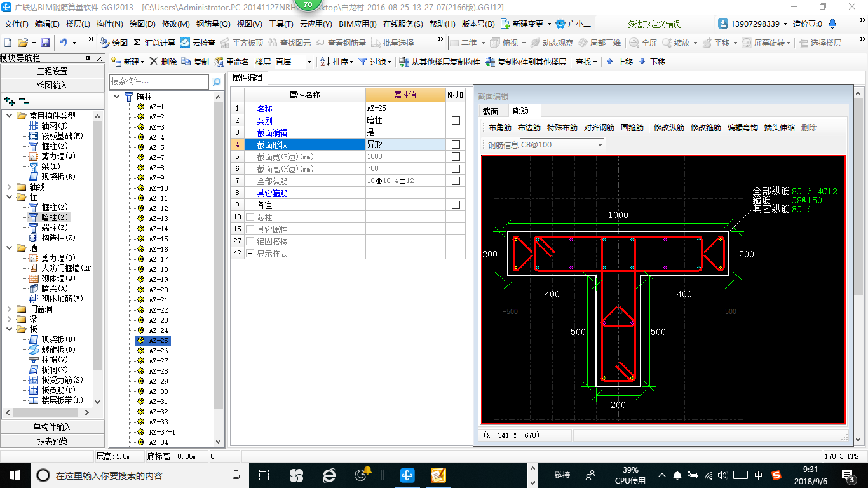This screenshot has width=868, height=488.
Task: Open BIM应用(I) menu
Action: [x=358, y=24]
